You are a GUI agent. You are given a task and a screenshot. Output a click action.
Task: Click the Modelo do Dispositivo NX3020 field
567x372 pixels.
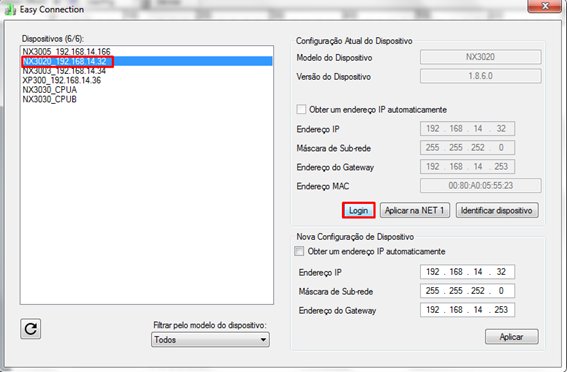pos(481,57)
